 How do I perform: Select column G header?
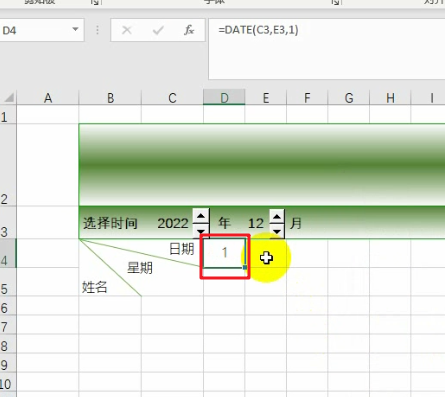(349, 98)
